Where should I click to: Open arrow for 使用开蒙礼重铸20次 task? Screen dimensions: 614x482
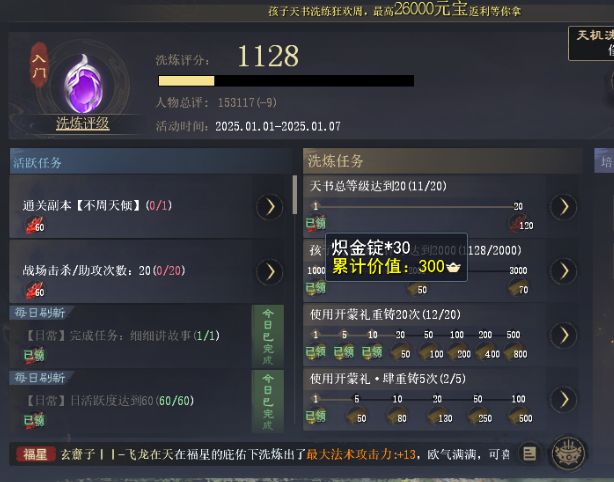pyautogui.click(x=563, y=335)
